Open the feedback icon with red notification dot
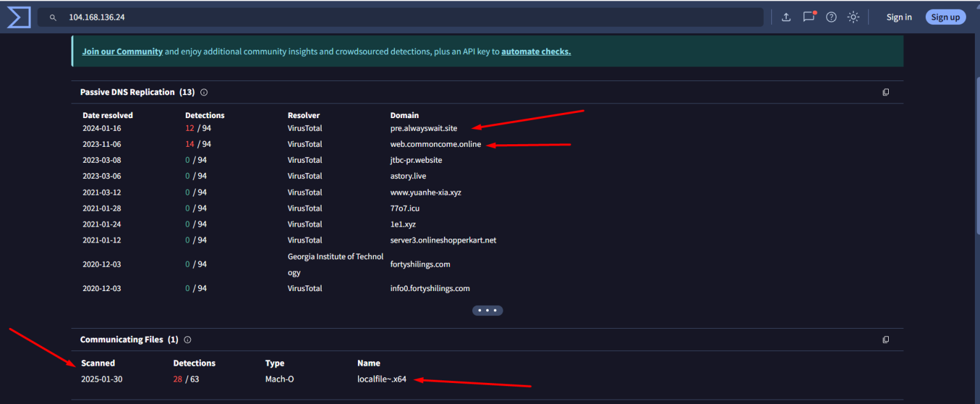 click(x=808, y=17)
